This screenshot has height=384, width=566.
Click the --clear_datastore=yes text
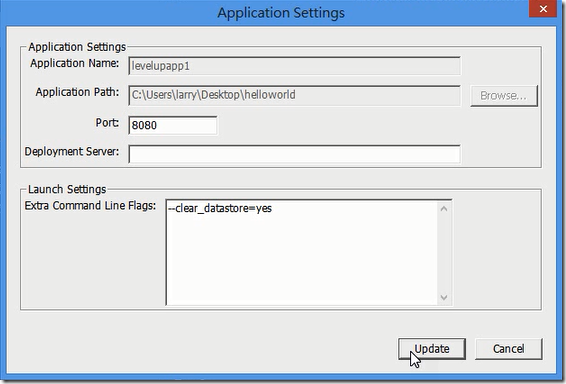coord(220,208)
